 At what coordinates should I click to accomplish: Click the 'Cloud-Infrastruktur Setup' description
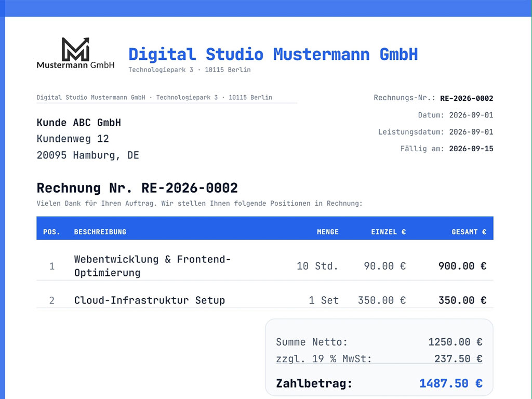(150, 300)
